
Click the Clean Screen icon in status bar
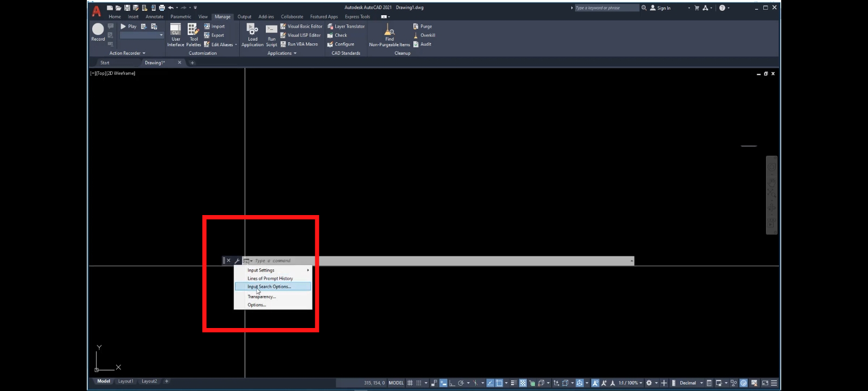[x=765, y=383]
